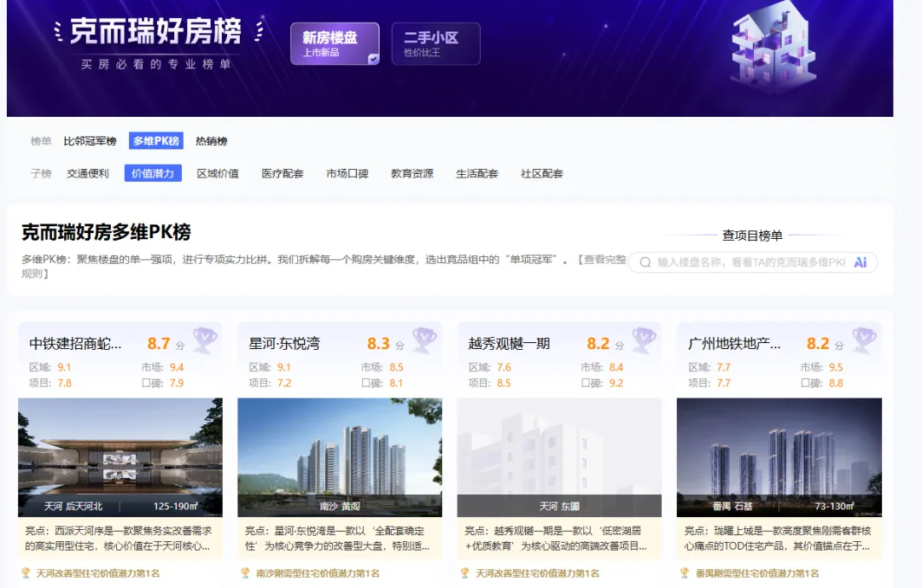Click the search magnifier icon

click(645, 262)
